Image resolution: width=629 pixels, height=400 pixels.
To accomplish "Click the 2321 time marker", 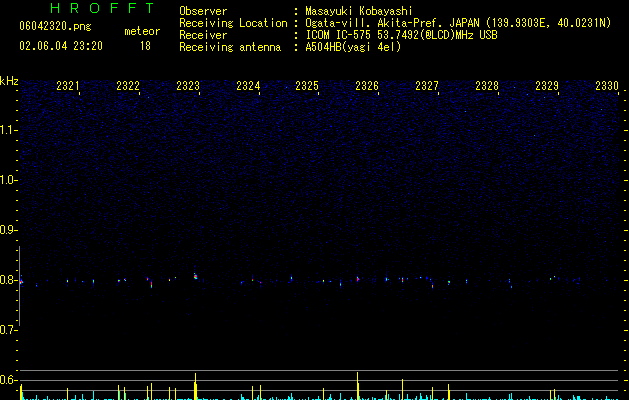I will pos(68,86).
